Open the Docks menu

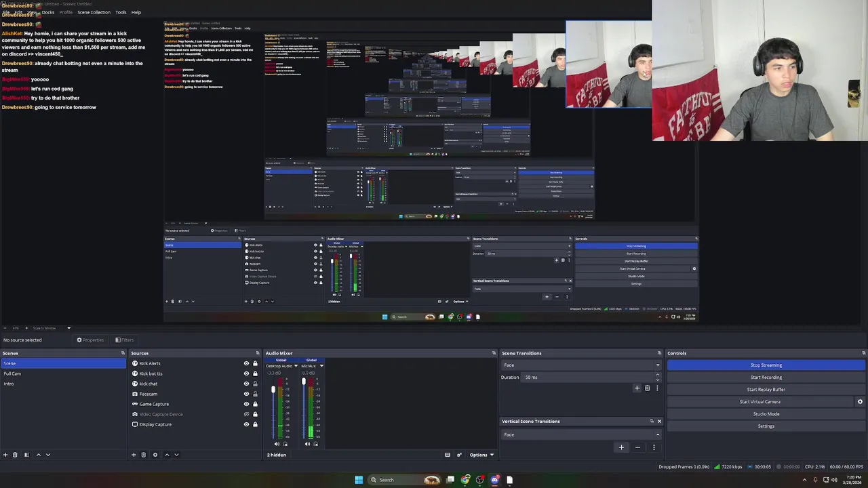(48, 12)
